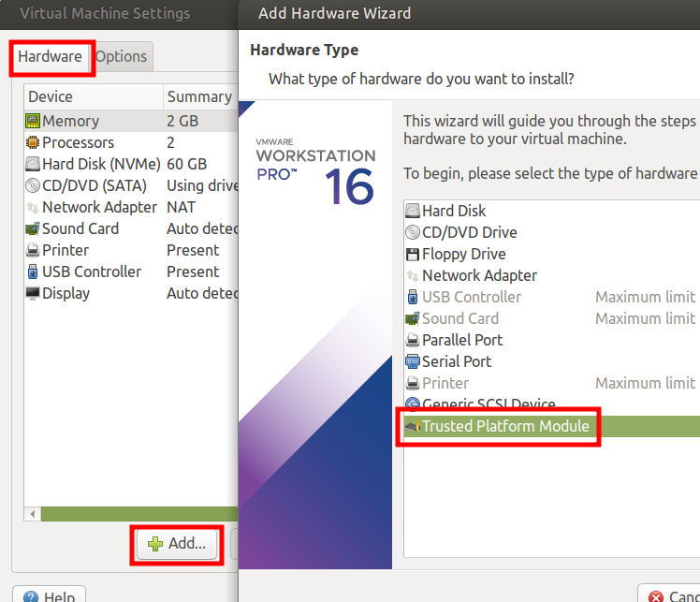Switch to the Options tab
The image size is (700, 602).
(122, 57)
